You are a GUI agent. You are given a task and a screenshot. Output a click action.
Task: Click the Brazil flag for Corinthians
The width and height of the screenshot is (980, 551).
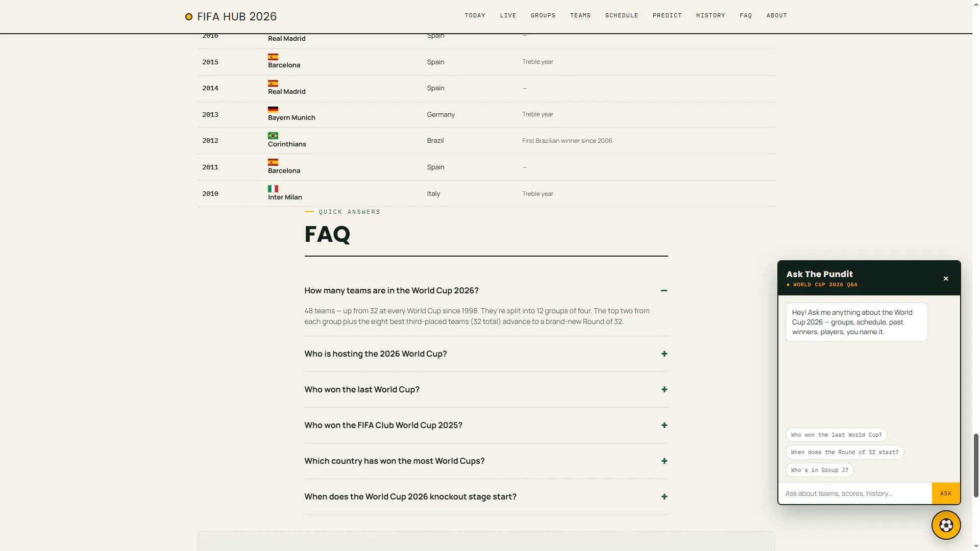tap(273, 136)
